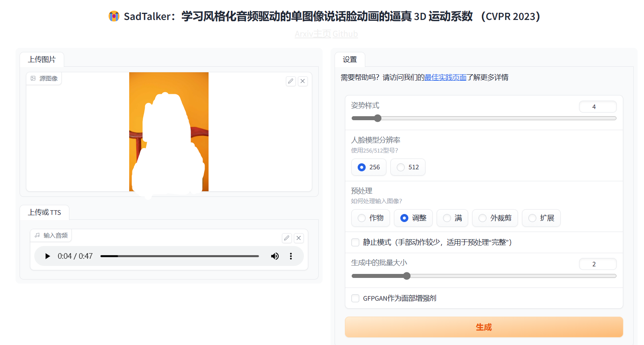This screenshot has width=644, height=345.
Task: Remove the source image with the X icon
Action: coord(303,81)
